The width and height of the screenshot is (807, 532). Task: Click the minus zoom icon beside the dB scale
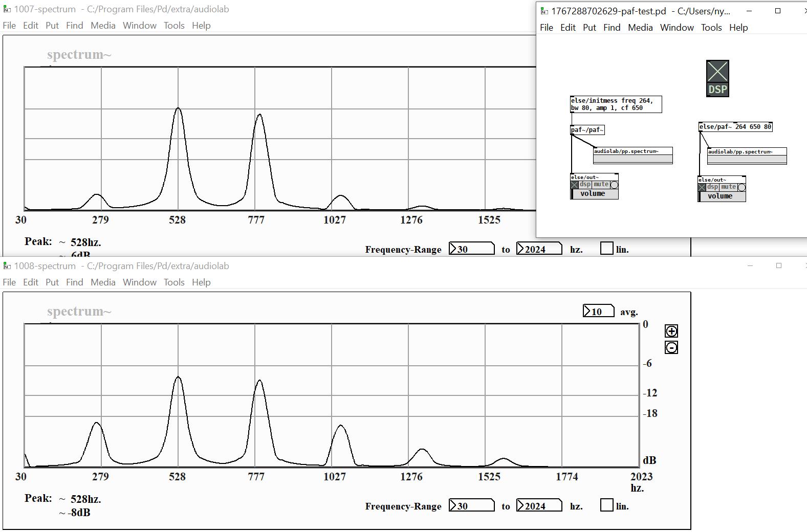(671, 348)
